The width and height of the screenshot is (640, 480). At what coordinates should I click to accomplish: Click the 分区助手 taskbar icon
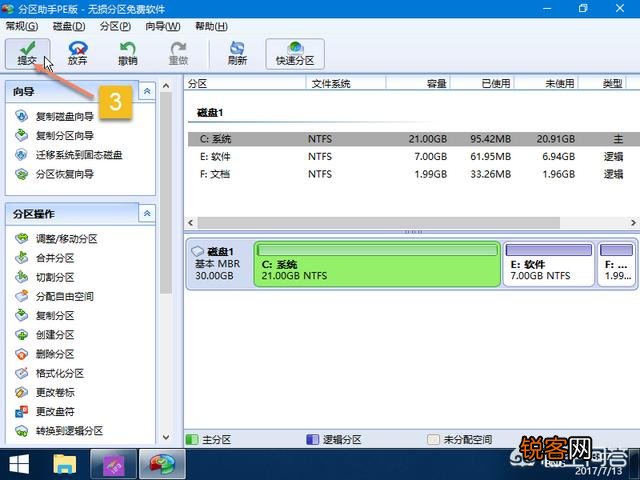pos(162,464)
